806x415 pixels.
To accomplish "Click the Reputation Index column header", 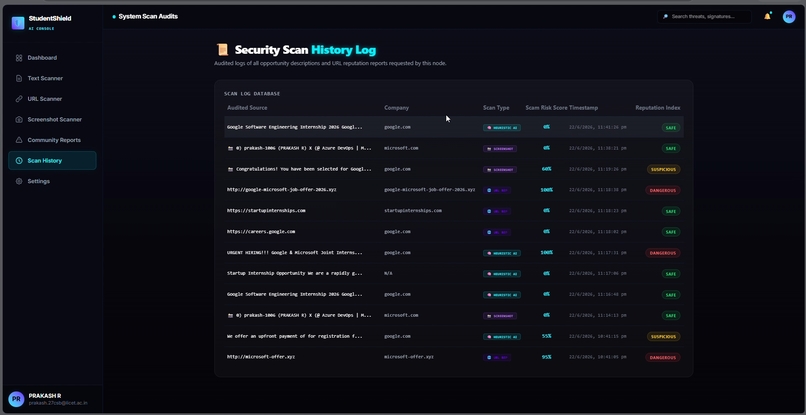I will pos(657,108).
